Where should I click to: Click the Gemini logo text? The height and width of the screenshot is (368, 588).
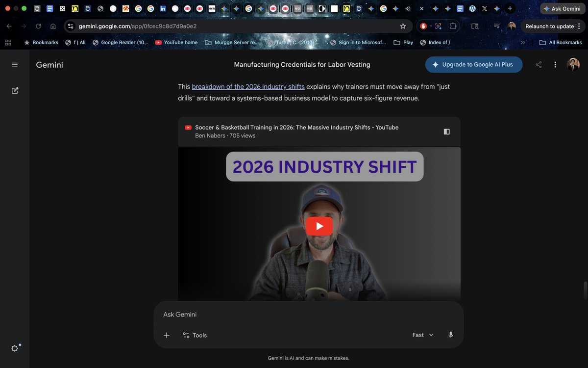[x=49, y=65]
